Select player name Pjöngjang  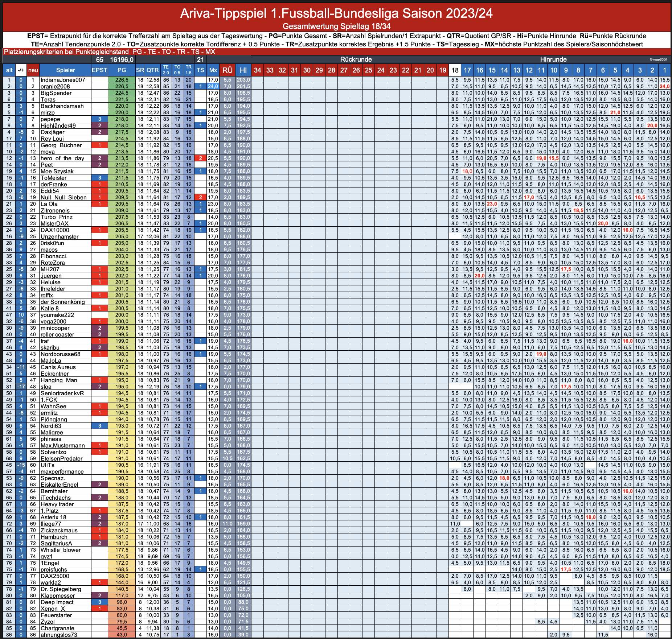[x=54, y=419]
